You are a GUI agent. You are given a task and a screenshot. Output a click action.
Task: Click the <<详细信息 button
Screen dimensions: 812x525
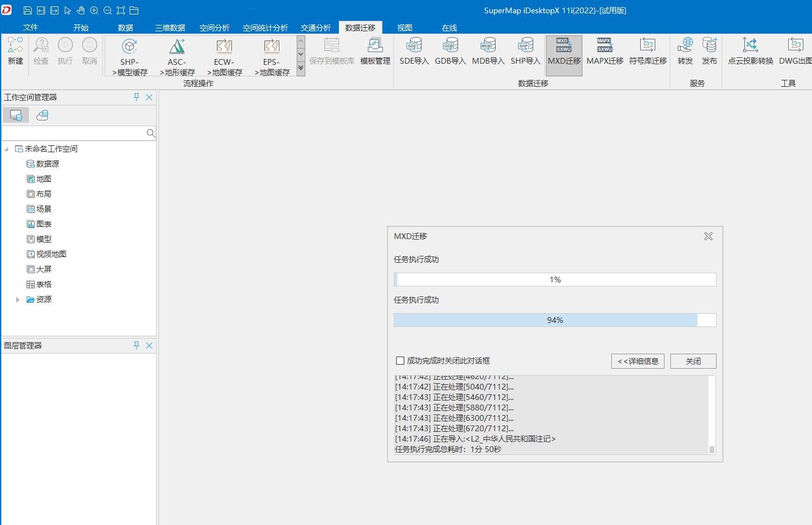[x=638, y=361]
